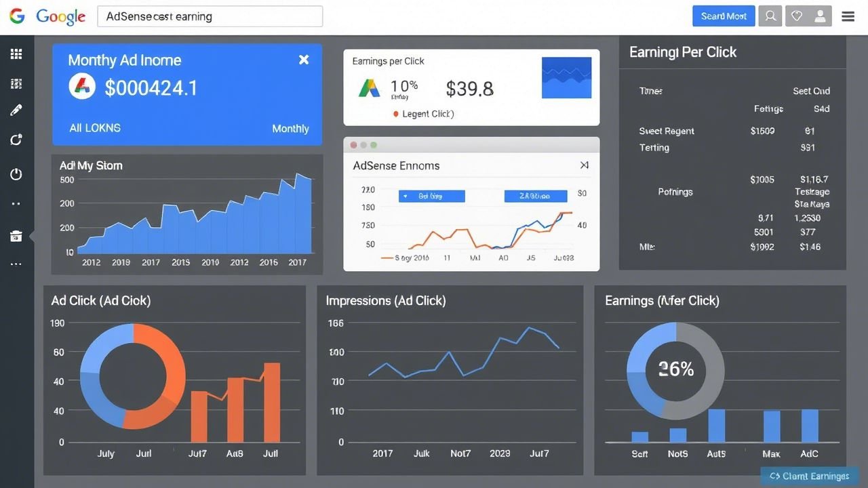Close the AdSense Enmoms window
This screenshot has height=488, width=868.
pos(585,165)
